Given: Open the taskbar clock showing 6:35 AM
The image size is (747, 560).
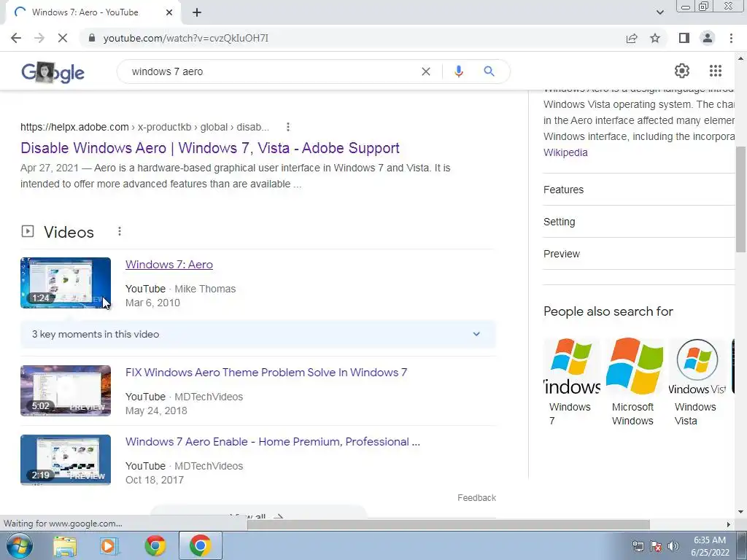Looking at the screenshot, I should pos(710,546).
